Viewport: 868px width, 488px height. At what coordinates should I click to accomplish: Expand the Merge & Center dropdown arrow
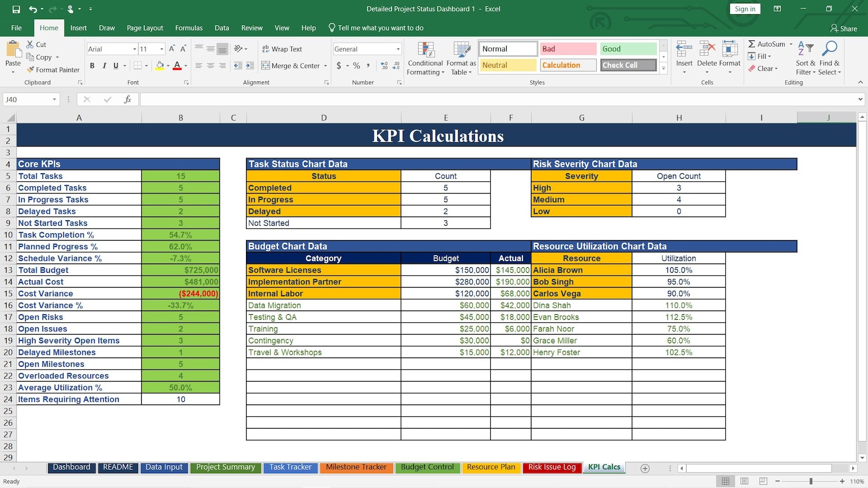click(x=325, y=66)
